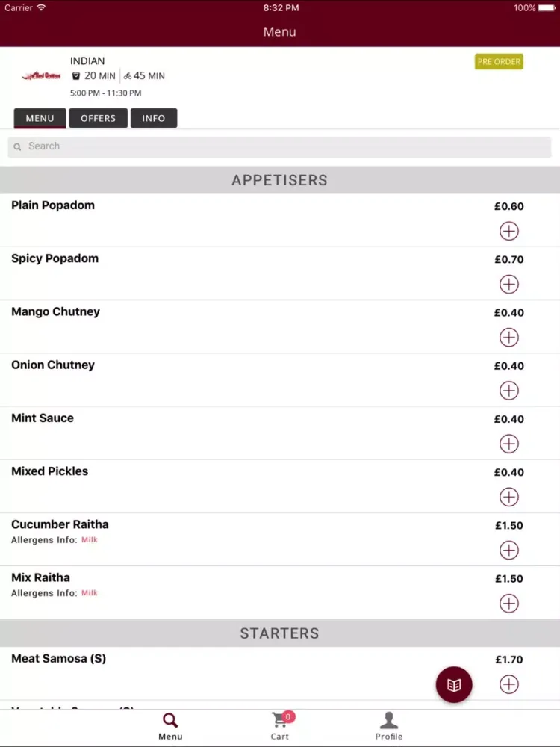Open the INFO tab

(x=153, y=118)
